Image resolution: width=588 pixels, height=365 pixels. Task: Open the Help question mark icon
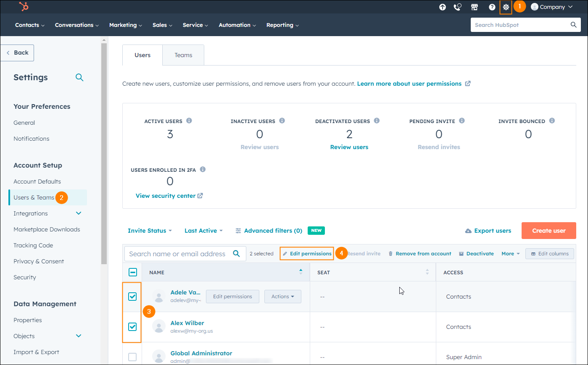point(492,7)
